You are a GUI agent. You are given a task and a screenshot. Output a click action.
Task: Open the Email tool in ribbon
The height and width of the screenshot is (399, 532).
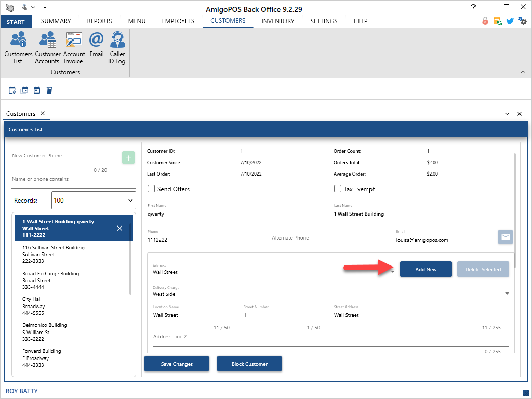[97, 47]
